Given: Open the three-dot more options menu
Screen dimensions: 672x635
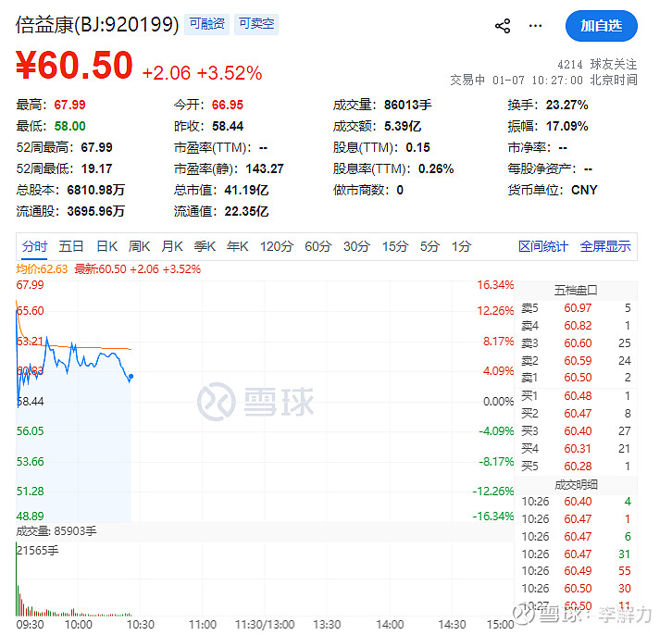Looking at the screenshot, I should coord(535,26).
